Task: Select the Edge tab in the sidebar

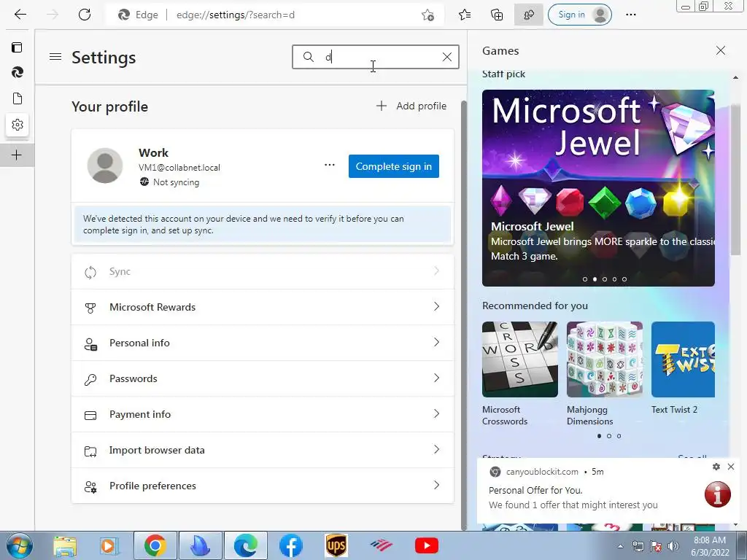Action: tap(18, 72)
